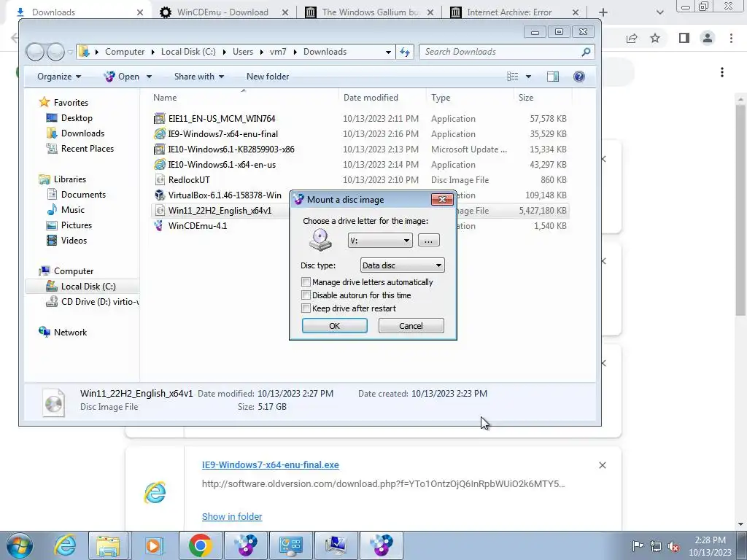Image resolution: width=747 pixels, height=560 pixels.
Task: Click New folder in Explorer toolbar
Action: click(268, 77)
